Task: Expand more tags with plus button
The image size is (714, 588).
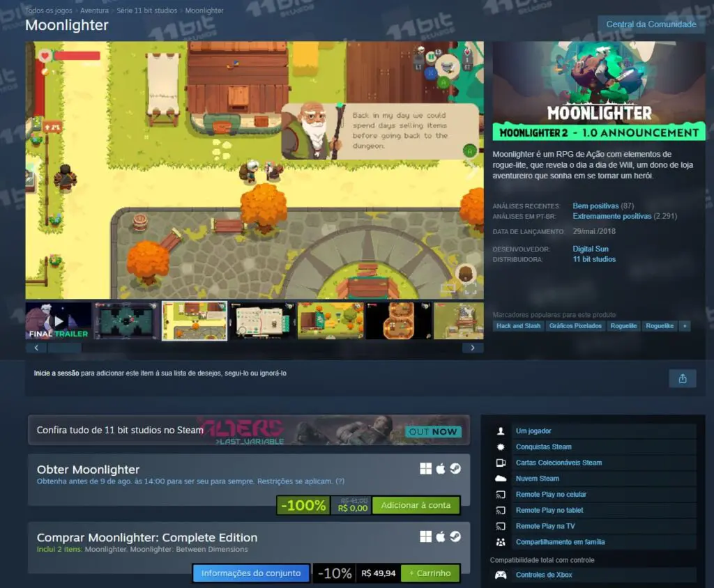Action: click(x=685, y=326)
